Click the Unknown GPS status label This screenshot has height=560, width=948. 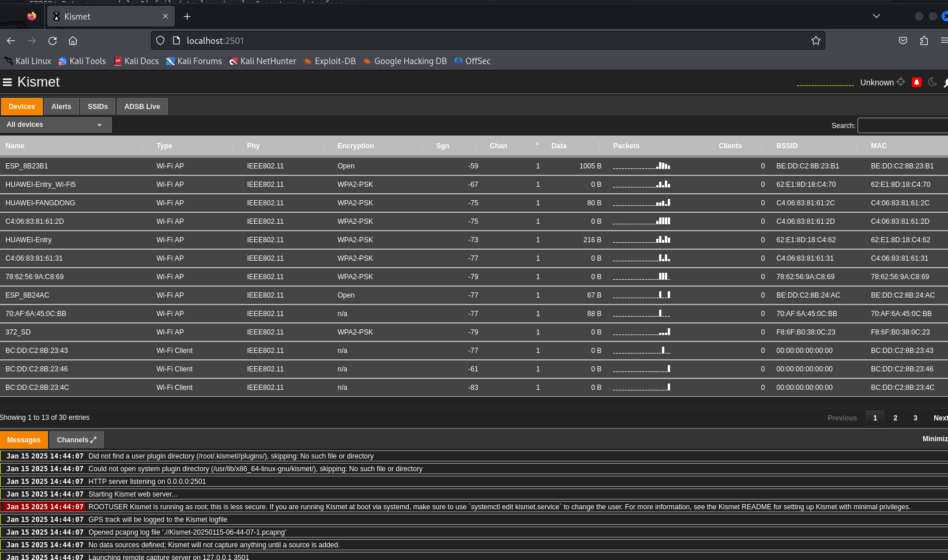(876, 82)
